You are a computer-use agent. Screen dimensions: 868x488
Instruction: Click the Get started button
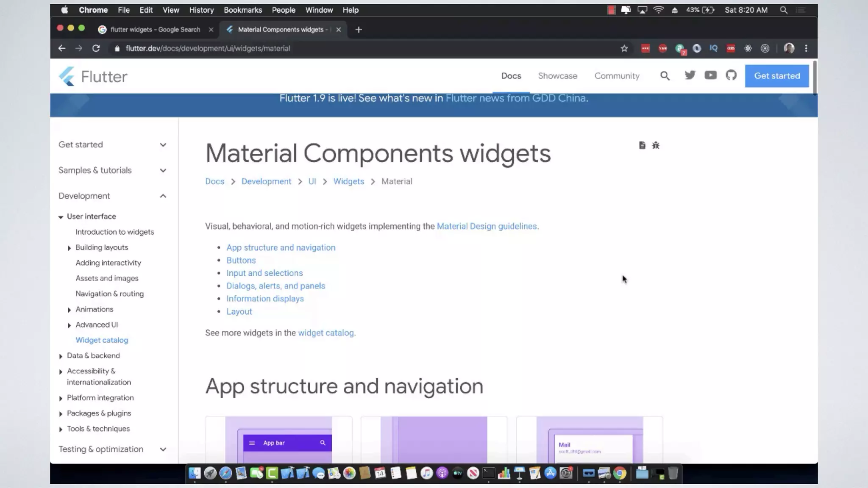pos(777,76)
